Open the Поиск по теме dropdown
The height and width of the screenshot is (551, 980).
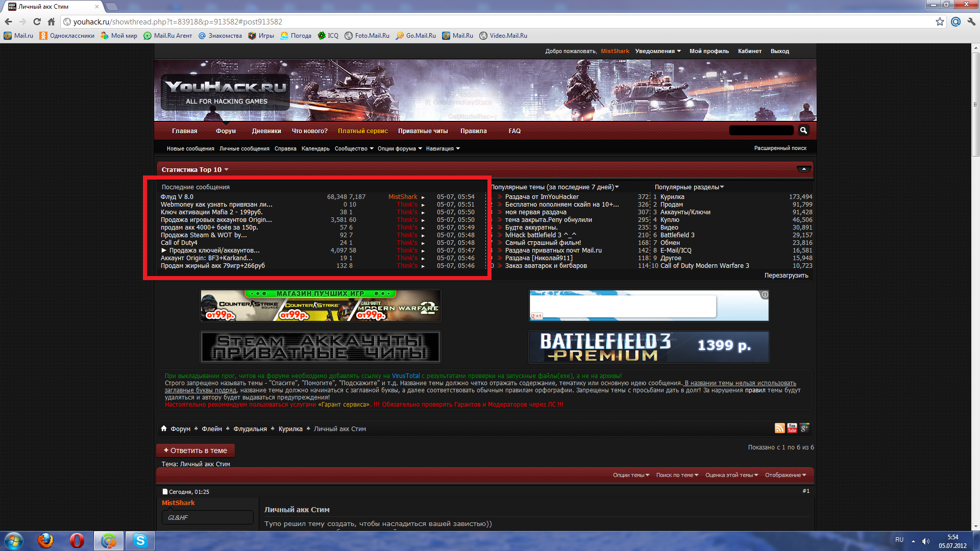(677, 475)
